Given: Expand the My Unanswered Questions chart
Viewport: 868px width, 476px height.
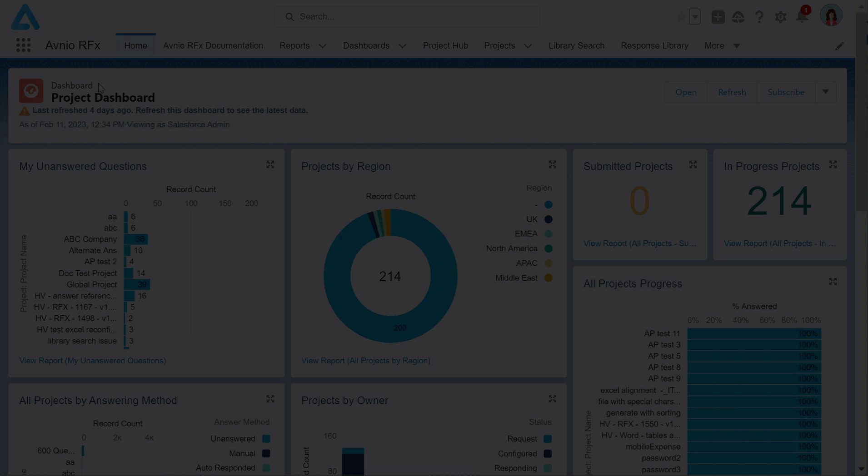Looking at the screenshot, I should (270, 165).
